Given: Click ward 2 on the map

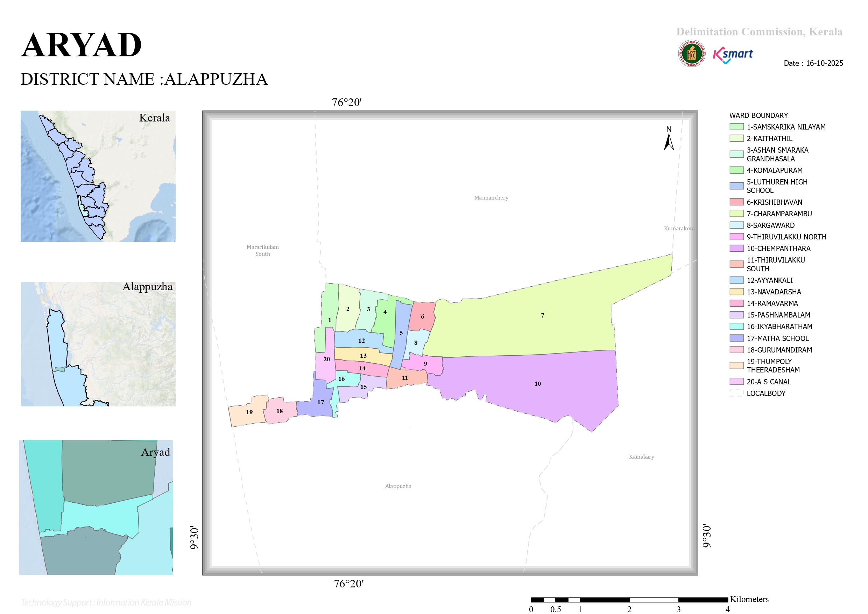Looking at the screenshot, I should 348,309.
